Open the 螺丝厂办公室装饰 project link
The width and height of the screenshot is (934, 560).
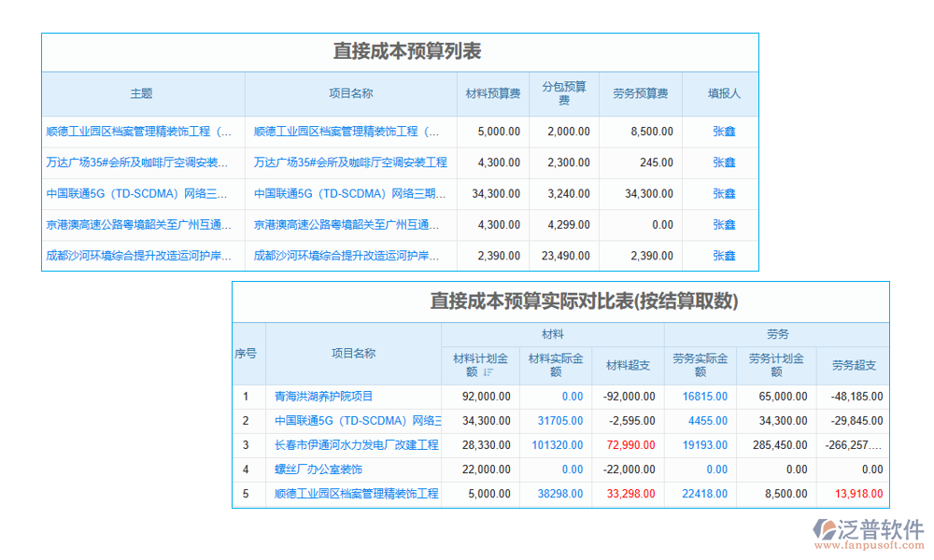coord(318,469)
